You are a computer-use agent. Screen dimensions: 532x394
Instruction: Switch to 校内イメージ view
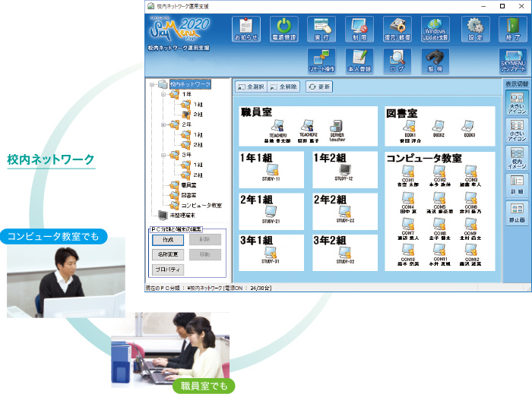click(517, 158)
